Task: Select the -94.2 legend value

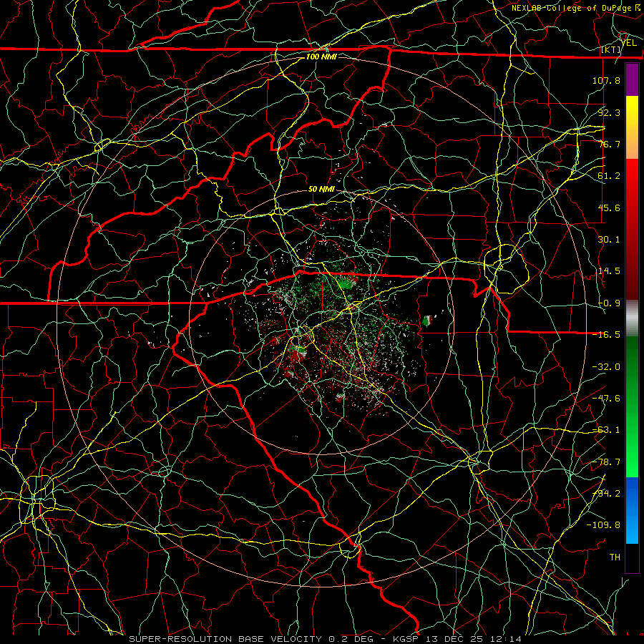Action: coord(606,494)
